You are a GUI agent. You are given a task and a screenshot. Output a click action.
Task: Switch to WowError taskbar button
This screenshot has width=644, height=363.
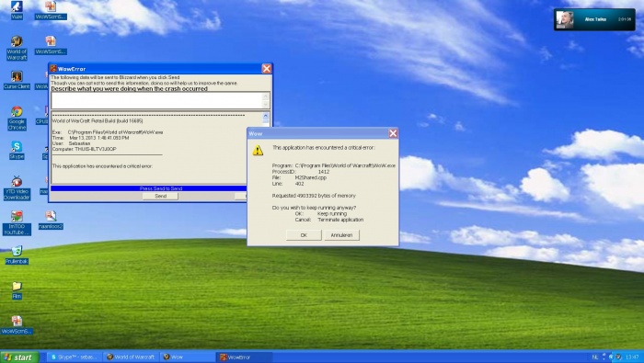[244, 357]
